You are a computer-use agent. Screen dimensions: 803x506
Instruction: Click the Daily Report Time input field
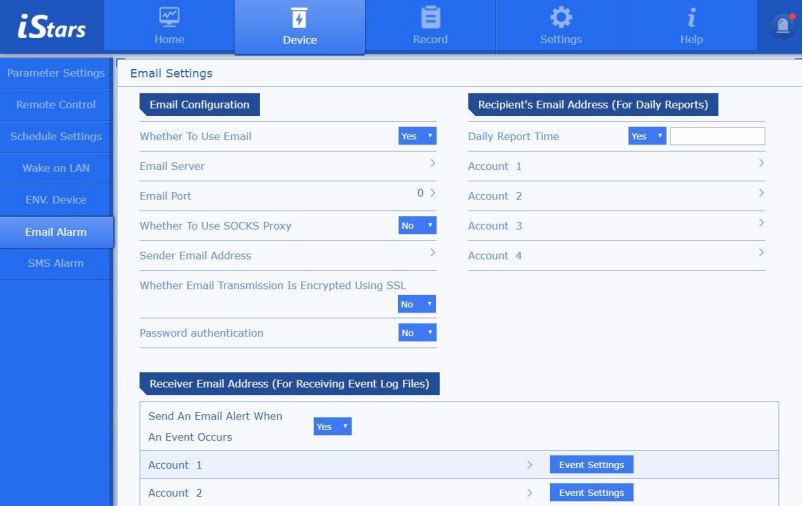coord(717,136)
